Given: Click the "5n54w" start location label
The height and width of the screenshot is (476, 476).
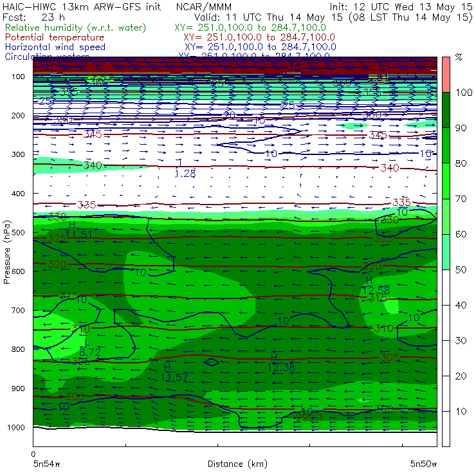Looking at the screenshot, I should point(47,464).
